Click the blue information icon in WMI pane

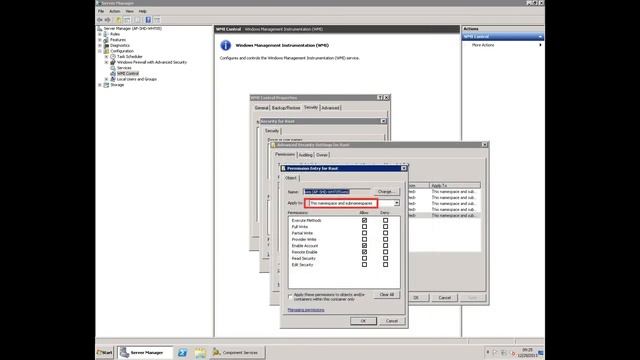pos(226,45)
